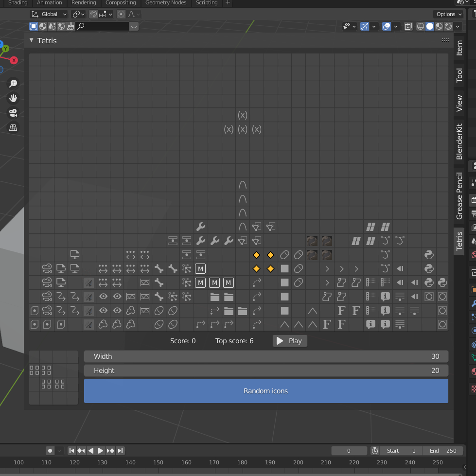Screen dimensions: 476x476
Task: Toggle viewport gizmos display
Action: (364, 26)
